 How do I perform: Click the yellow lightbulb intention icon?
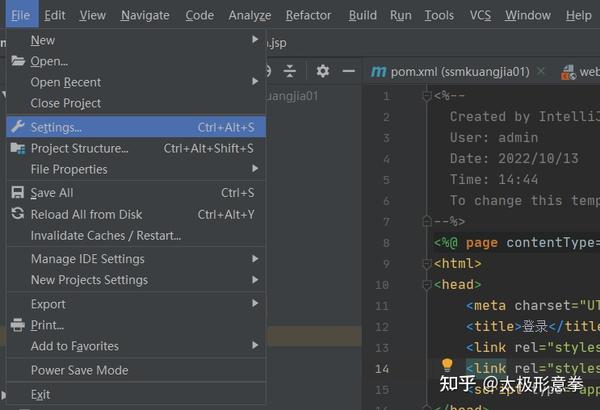coord(447,365)
